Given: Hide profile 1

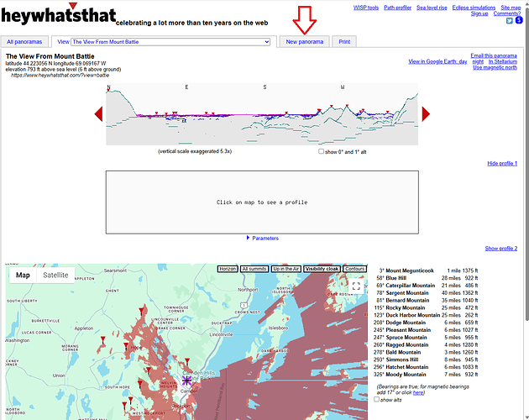Looking at the screenshot, I should click(501, 163).
